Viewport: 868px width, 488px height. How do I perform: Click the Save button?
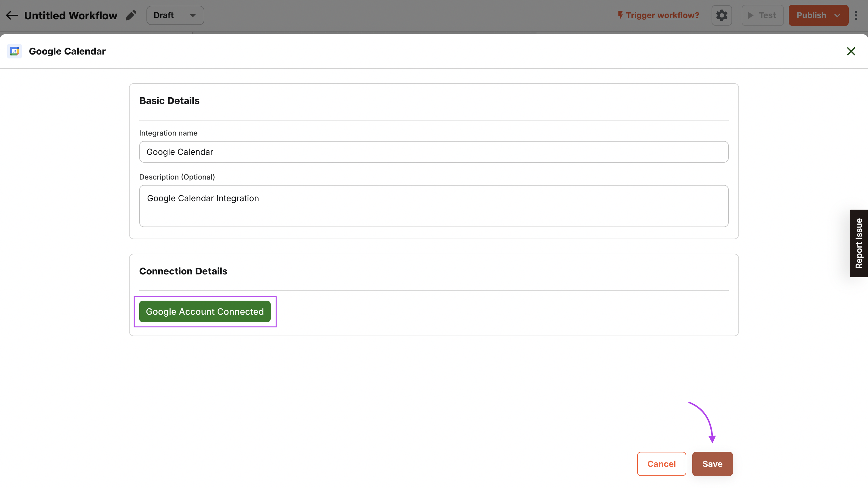click(712, 464)
